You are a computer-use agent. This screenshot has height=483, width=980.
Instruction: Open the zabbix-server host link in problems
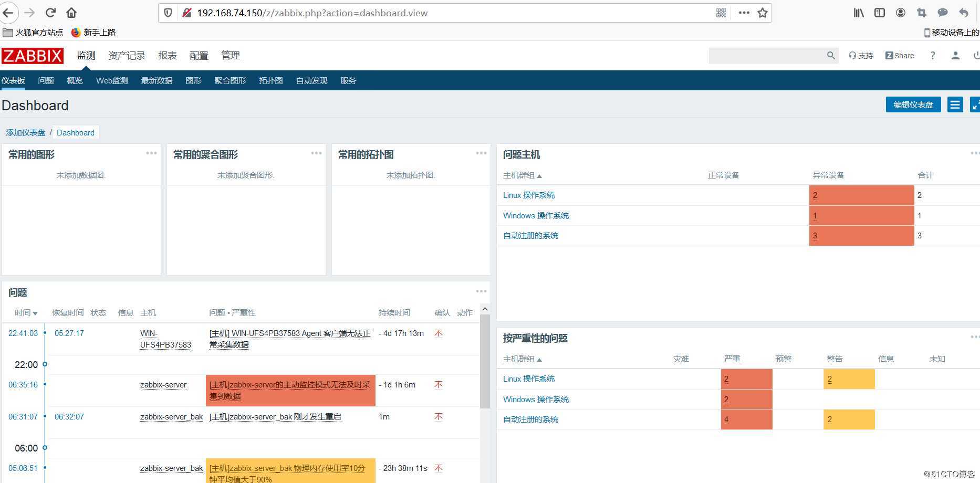[x=163, y=385]
